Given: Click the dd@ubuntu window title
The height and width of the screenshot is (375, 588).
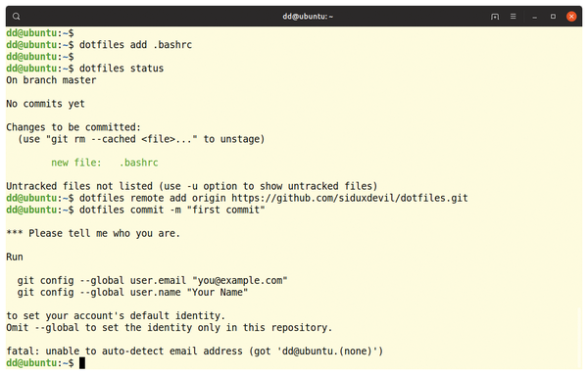Looking at the screenshot, I should [x=308, y=17].
